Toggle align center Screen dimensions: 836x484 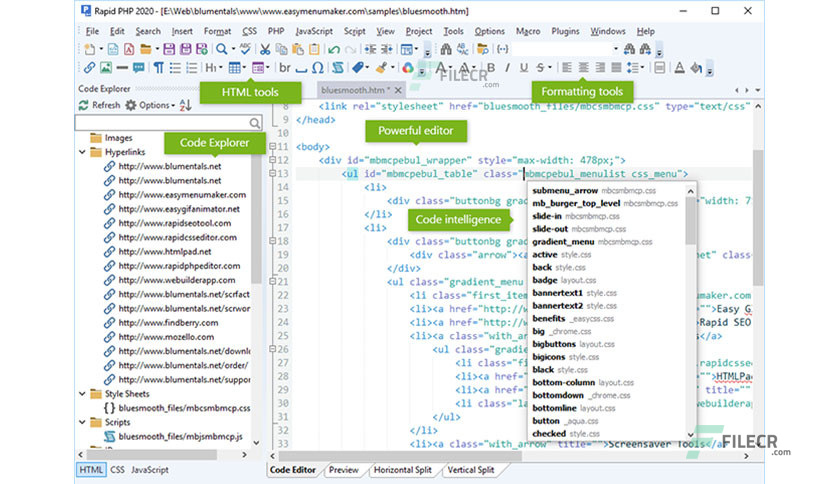tap(583, 68)
